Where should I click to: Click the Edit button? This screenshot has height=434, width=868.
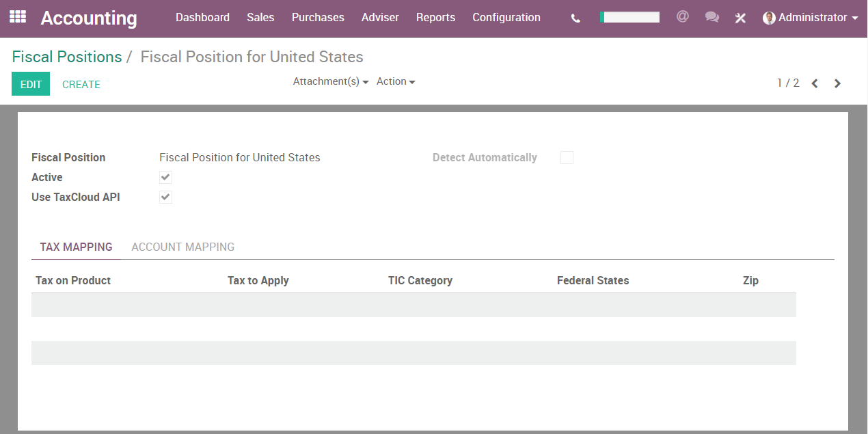pos(30,83)
